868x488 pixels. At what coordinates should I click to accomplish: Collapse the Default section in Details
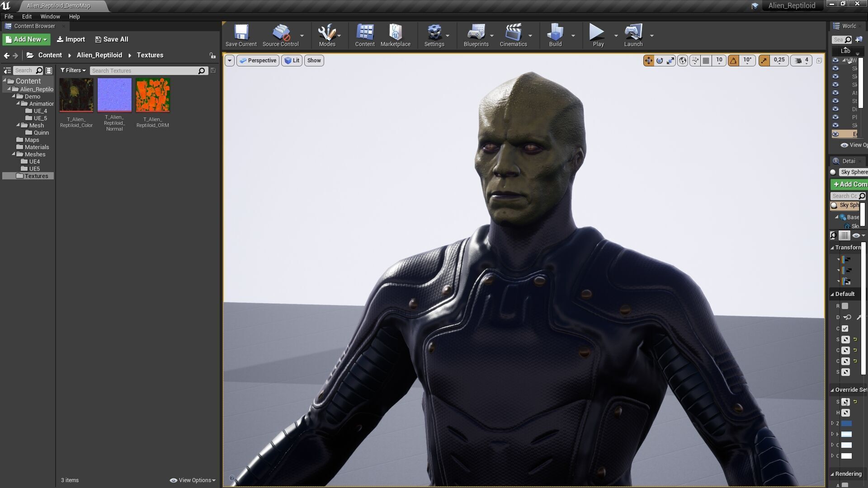832,294
